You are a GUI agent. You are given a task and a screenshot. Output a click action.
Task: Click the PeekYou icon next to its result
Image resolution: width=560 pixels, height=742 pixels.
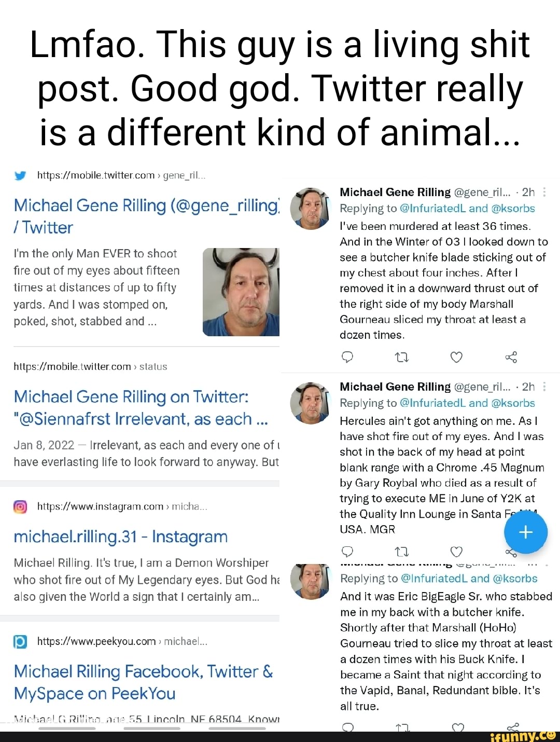click(x=20, y=641)
